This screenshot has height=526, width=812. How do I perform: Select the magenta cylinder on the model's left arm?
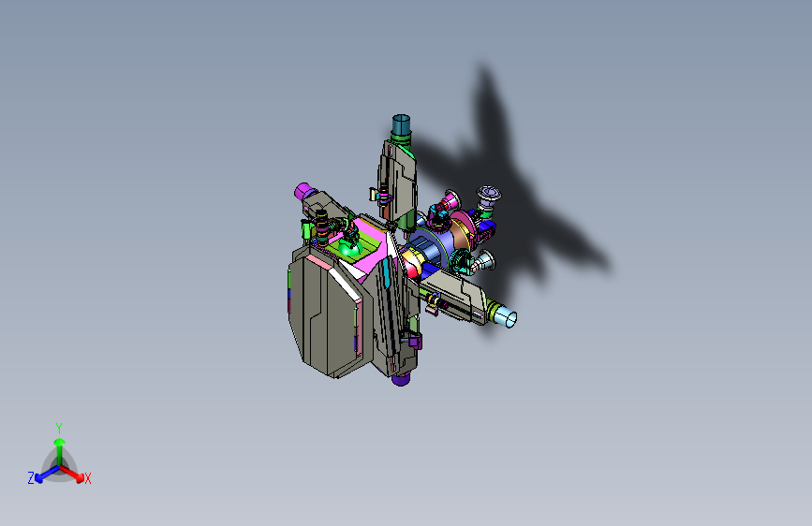coord(303,191)
